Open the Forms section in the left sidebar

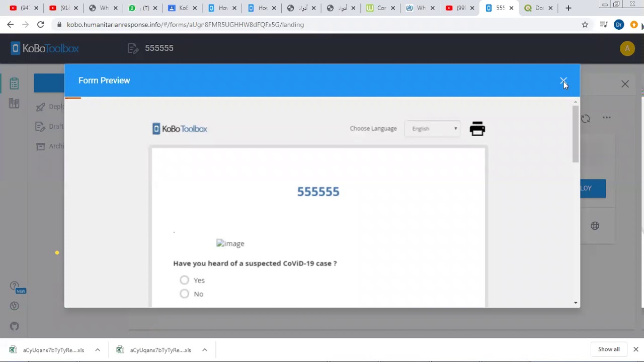14,83
